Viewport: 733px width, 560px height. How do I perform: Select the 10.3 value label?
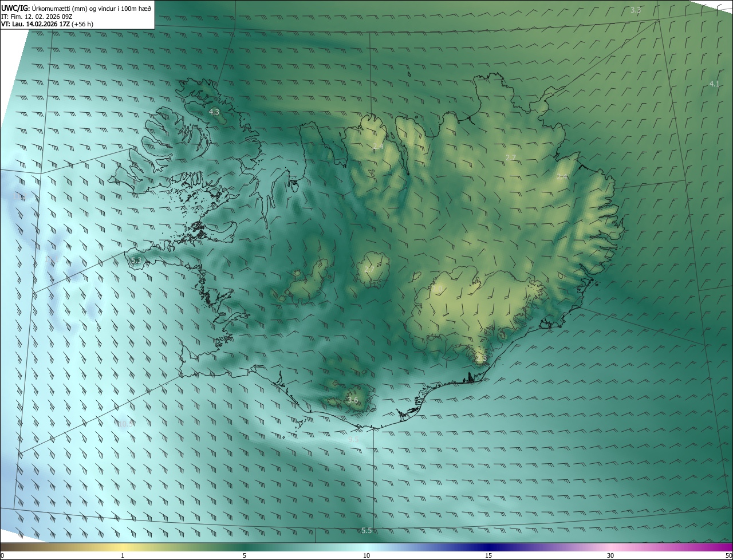point(125,424)
